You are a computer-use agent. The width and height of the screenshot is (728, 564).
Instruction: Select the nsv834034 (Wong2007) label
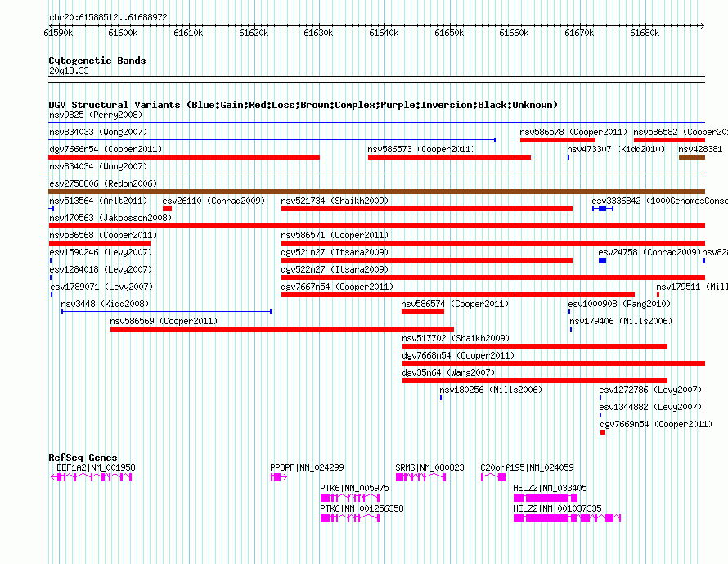[98, 166]
